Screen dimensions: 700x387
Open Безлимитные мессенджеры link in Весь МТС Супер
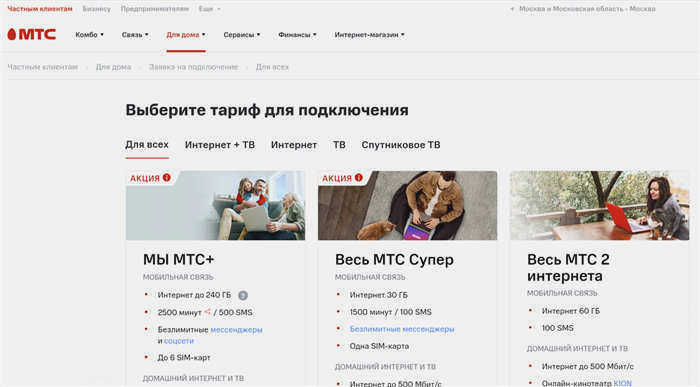point(402,329)
